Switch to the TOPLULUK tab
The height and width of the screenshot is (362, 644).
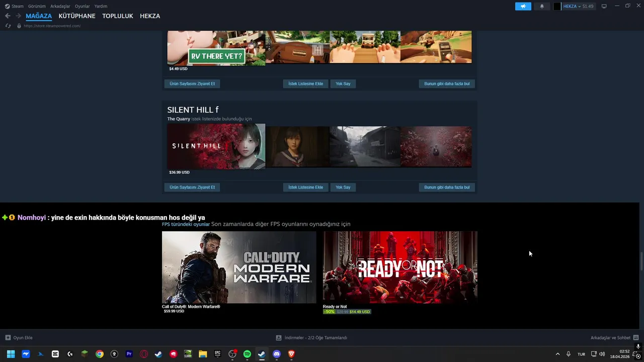pyautogui.click(x=118, y=16)
